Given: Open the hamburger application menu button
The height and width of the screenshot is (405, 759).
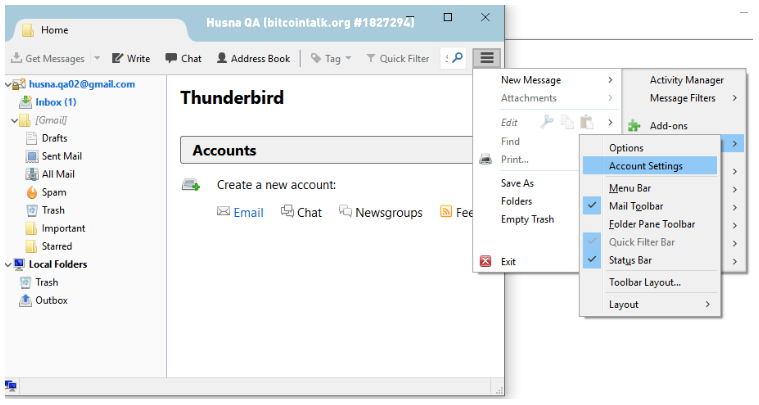Looking at the screenshot, I should pyautogui.click(x=486, y=59).
